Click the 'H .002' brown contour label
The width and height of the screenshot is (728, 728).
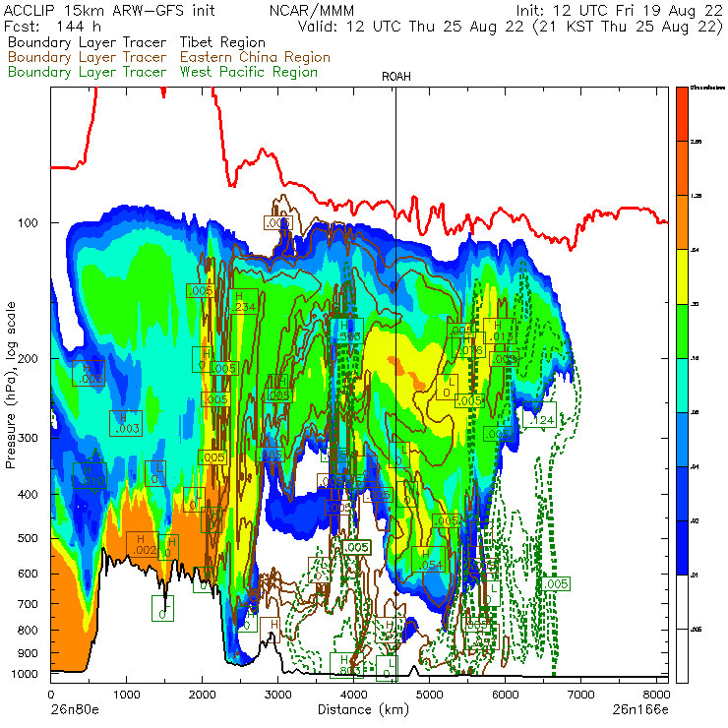pos(143,545)
